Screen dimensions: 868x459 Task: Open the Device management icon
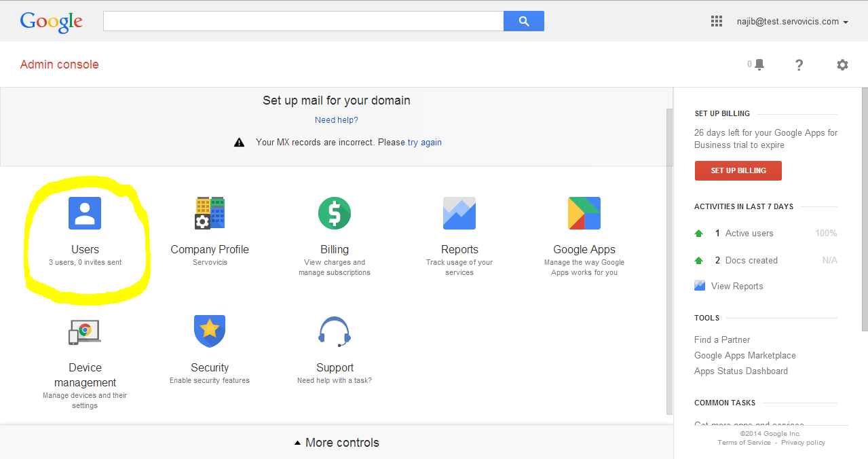click(85, 331)
